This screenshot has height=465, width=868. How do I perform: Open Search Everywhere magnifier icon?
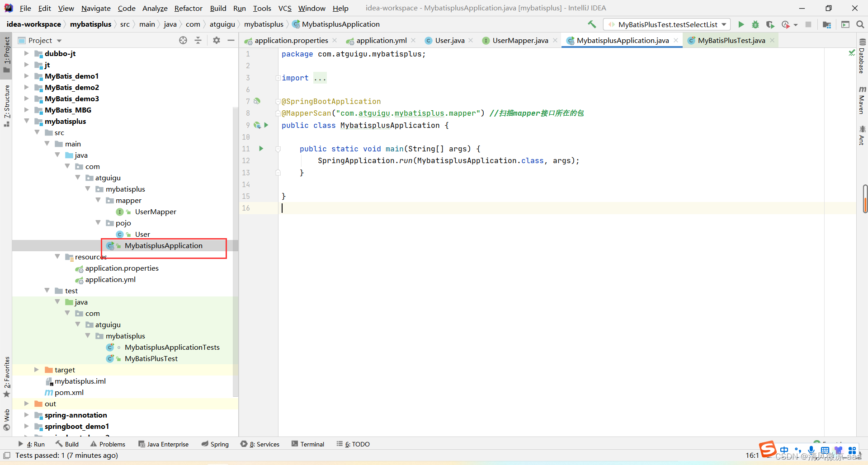[x=860, y=24]
